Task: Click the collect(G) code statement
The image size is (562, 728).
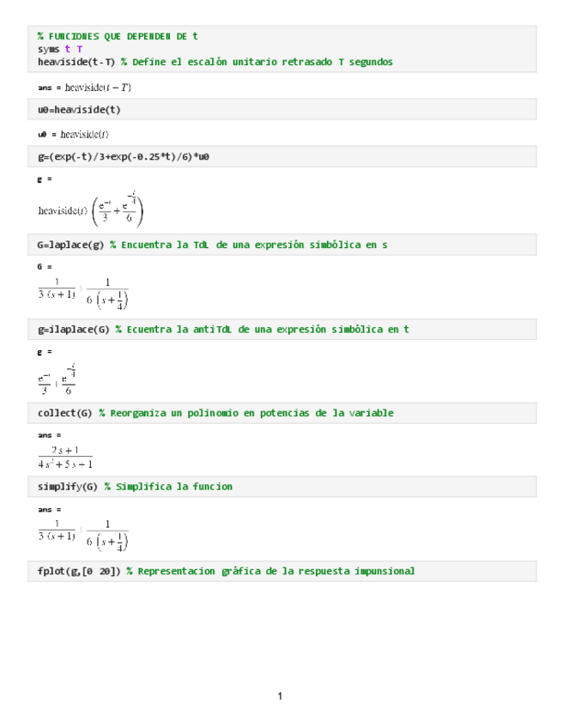Action: point(64,413)
